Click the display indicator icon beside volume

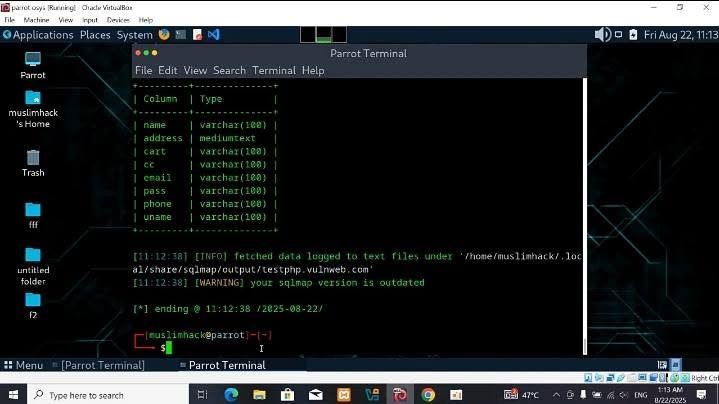click(619, 34)
